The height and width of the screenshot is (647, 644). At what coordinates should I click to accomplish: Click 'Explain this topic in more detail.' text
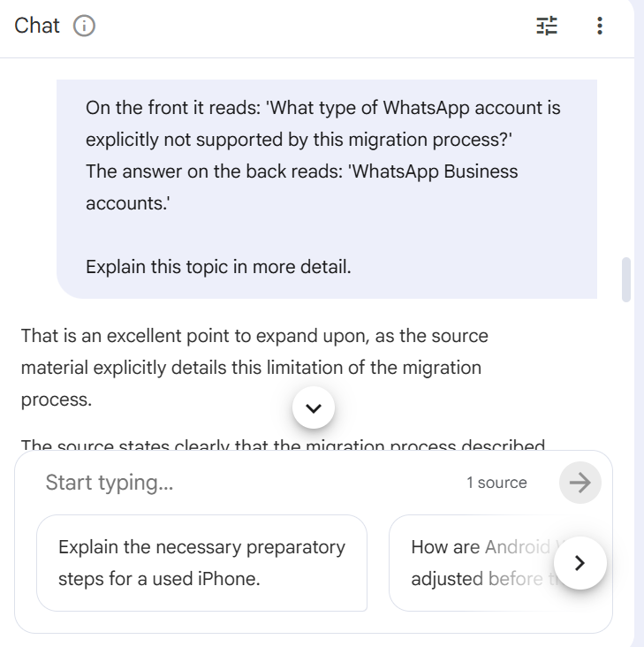(218, 267)
